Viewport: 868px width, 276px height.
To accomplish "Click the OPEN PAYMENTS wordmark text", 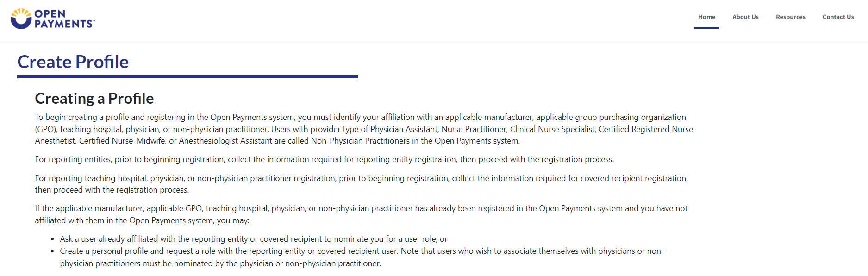I will (64, 19).
